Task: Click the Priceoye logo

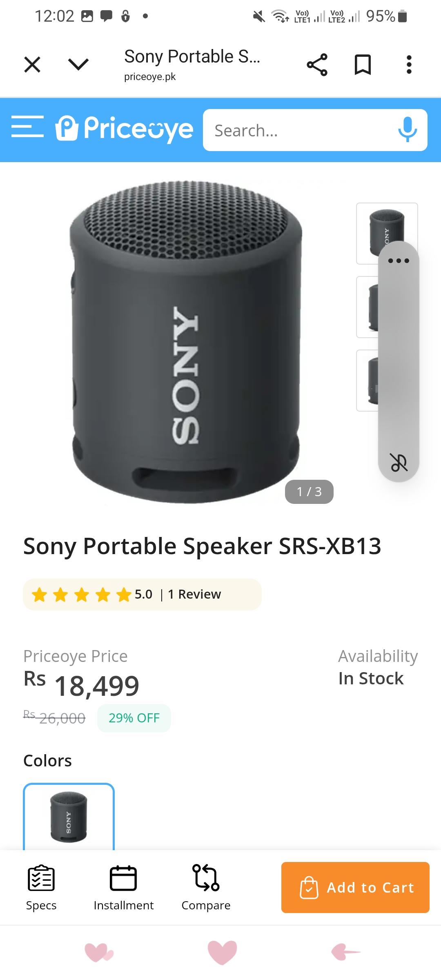Action: [125, 129]
